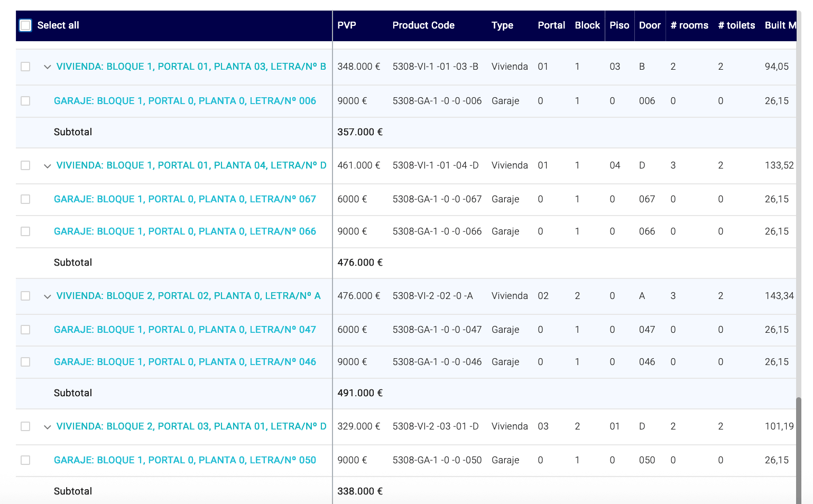
Task: Select the 476.000 € subtotal value
Action: click(x=360, y=263)
